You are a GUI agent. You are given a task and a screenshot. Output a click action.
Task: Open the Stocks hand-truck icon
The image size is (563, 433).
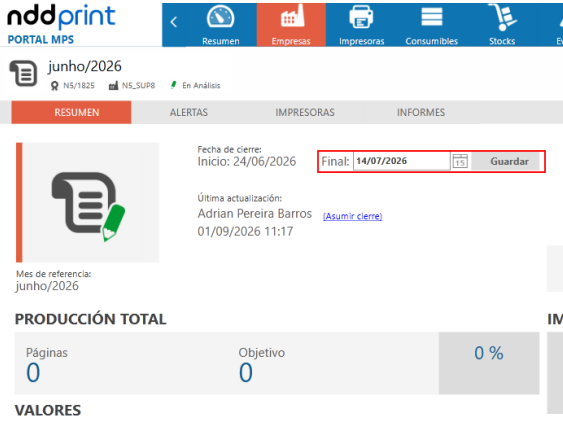tap(502, 17)
